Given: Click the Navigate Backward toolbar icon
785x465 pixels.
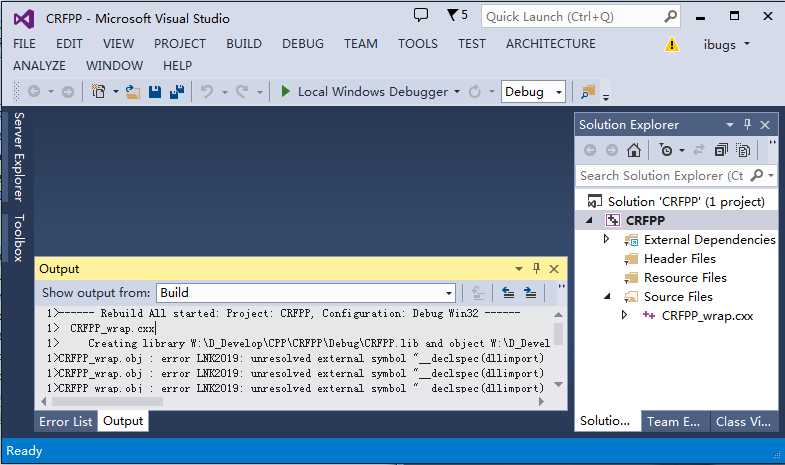Looking at the screenshot, I should coord(34,92).
